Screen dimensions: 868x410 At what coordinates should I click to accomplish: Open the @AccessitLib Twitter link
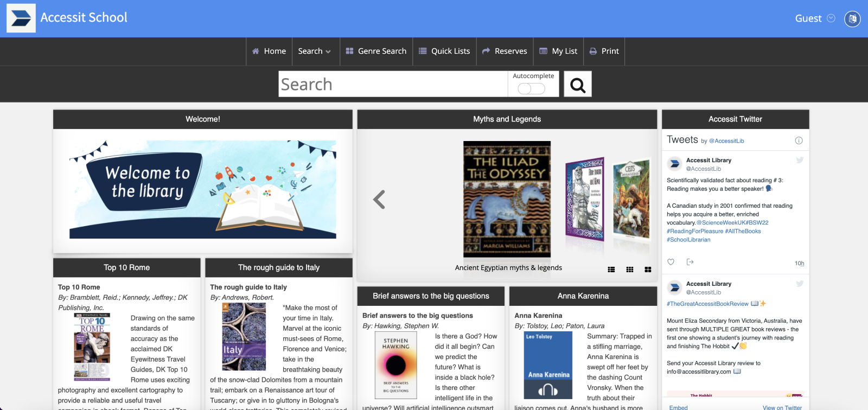point(726,141)
